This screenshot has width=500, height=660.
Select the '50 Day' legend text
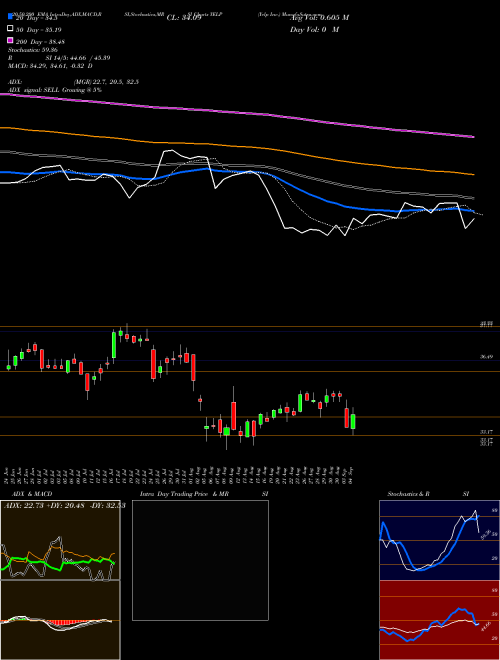pyautogui.click(x=38, y=29)
